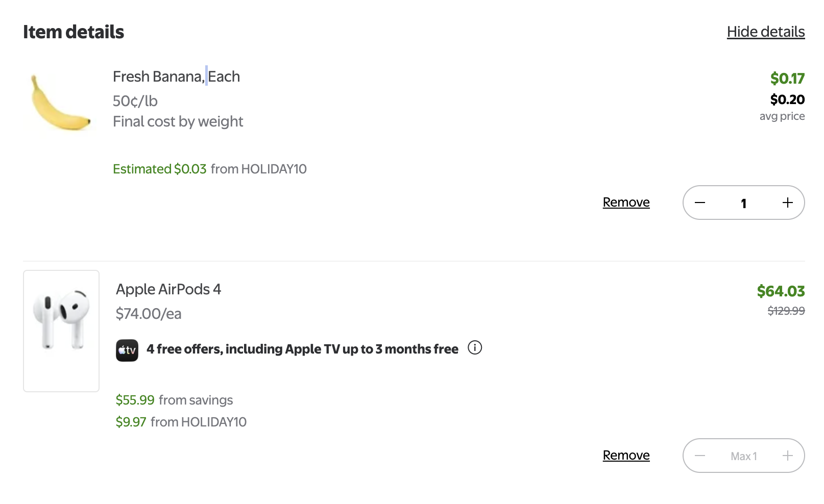
Task: Click the $64.03 AirPods discounted price
Action: tap(780, 291)
